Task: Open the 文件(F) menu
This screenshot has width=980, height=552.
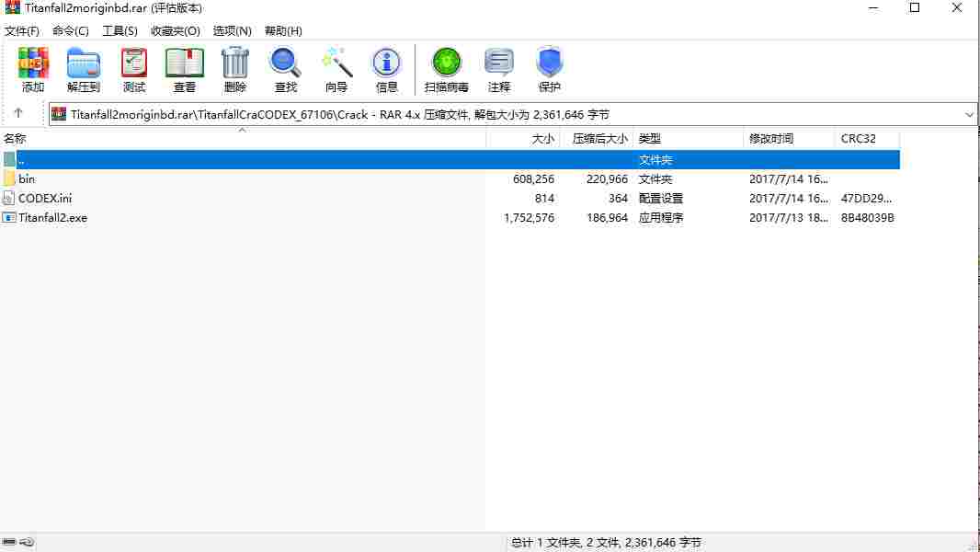Action: pyautogui.click(x=22, y=30)
